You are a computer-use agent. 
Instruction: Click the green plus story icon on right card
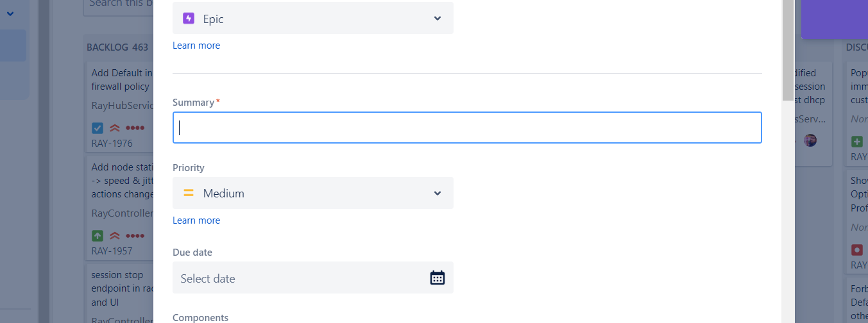[857, 141]
